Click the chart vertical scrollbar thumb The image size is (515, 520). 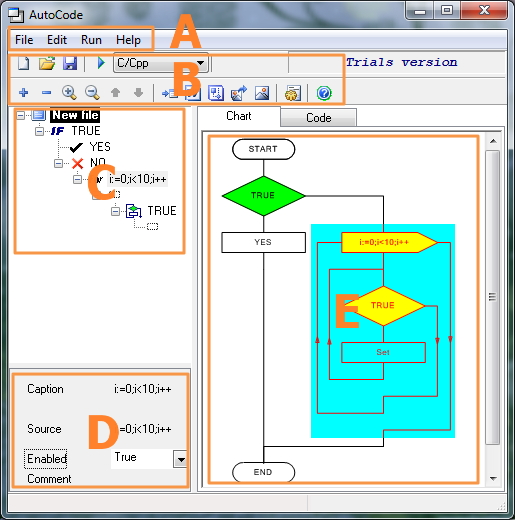coord(493,297)
